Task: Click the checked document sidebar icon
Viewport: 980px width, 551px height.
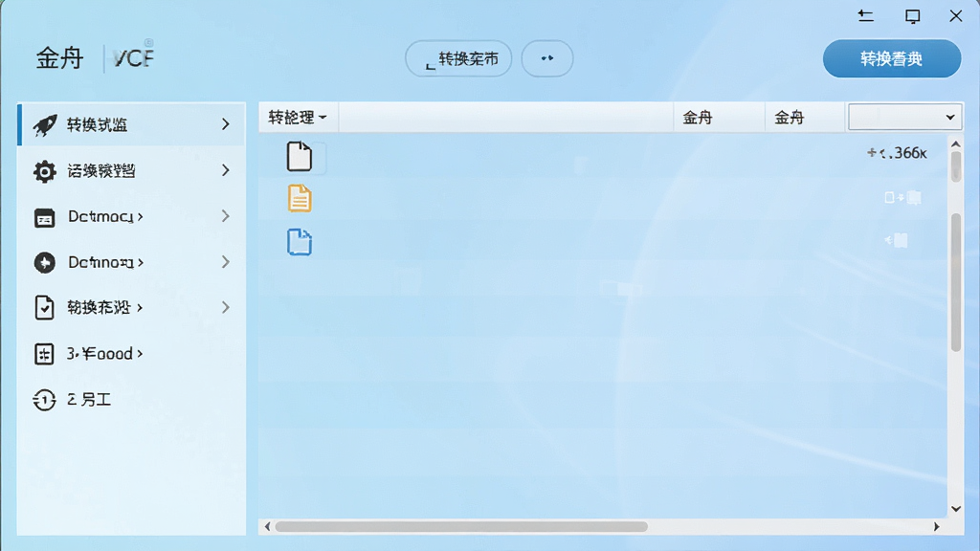Action: coord(44,307)
